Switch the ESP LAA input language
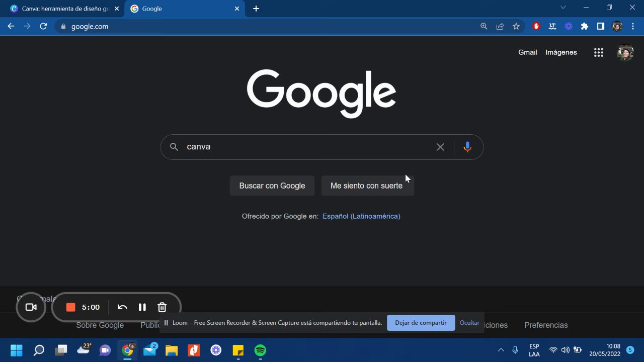 point(534,350)
